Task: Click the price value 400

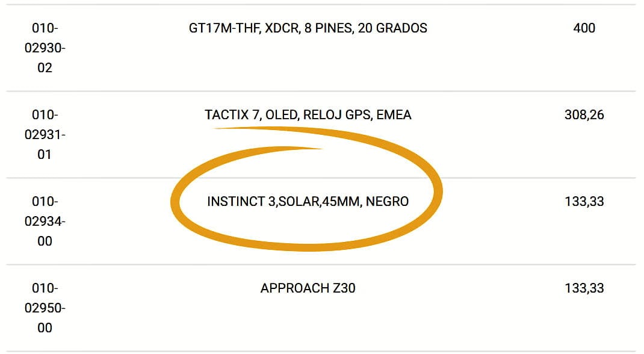Action: click(x=584, y=28)
